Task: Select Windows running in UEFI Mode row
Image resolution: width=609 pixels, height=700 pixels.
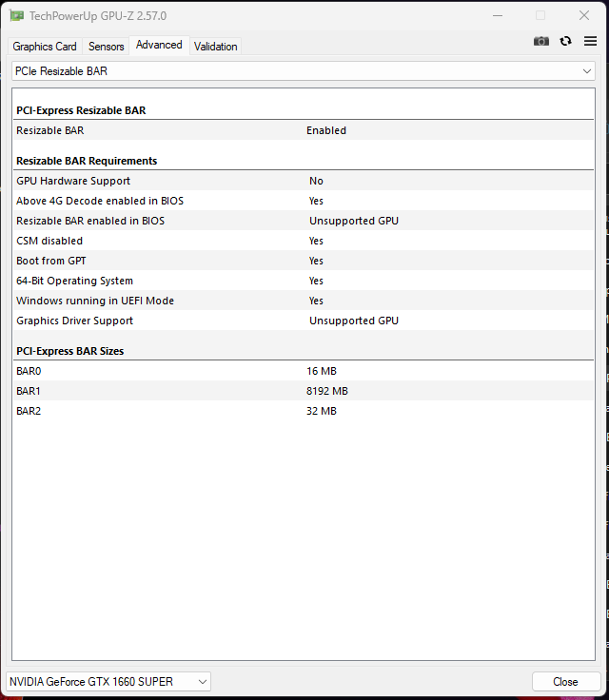Action: coord(304,301)
